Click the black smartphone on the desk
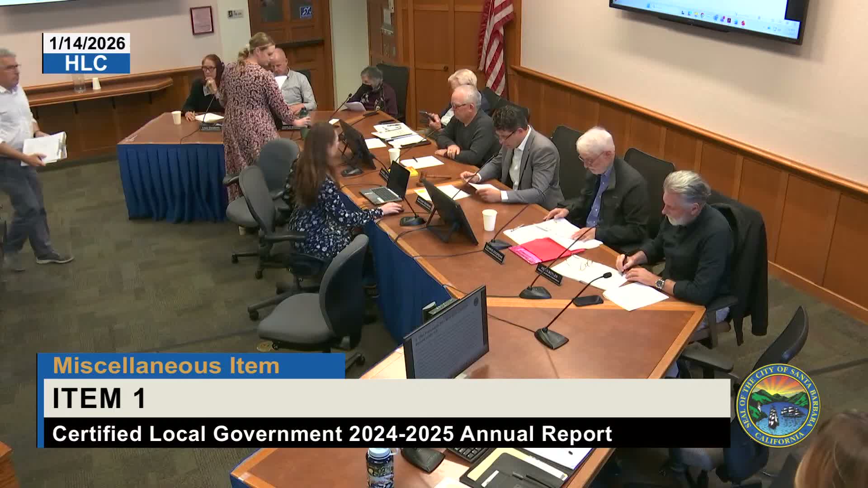Image resolution: width=868 pixels, height=488 pixels. click(x=588, y=300)
